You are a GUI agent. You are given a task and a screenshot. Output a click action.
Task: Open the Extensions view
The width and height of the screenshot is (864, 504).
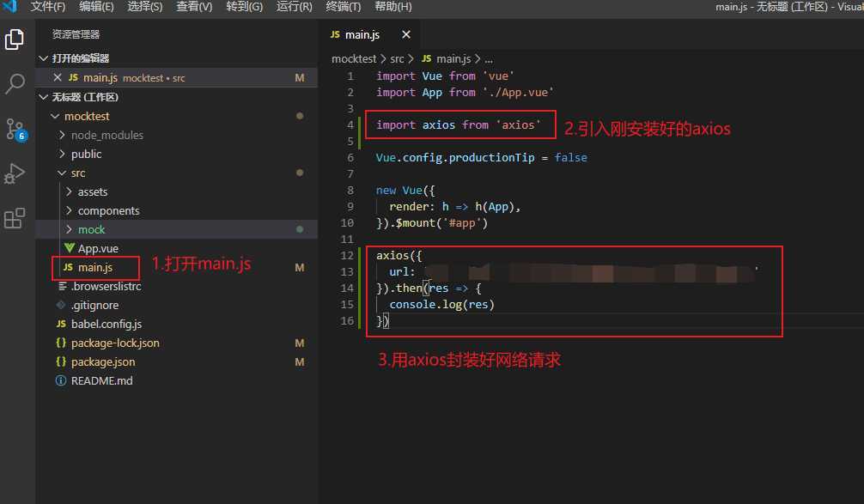[15, 218]
